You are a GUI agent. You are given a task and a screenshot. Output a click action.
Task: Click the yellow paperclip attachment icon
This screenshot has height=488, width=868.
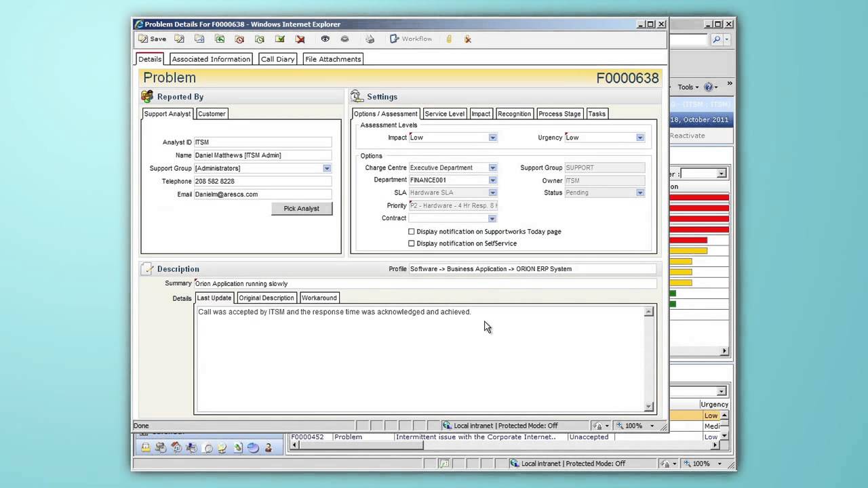(x=448, y=39)
